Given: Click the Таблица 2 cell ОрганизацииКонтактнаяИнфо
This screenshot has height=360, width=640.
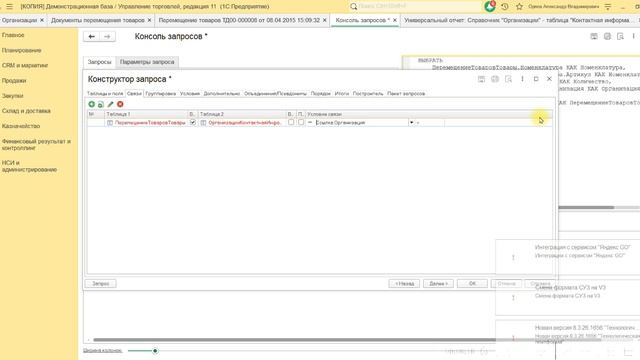Looking at the screenshot, I should 242,122.
